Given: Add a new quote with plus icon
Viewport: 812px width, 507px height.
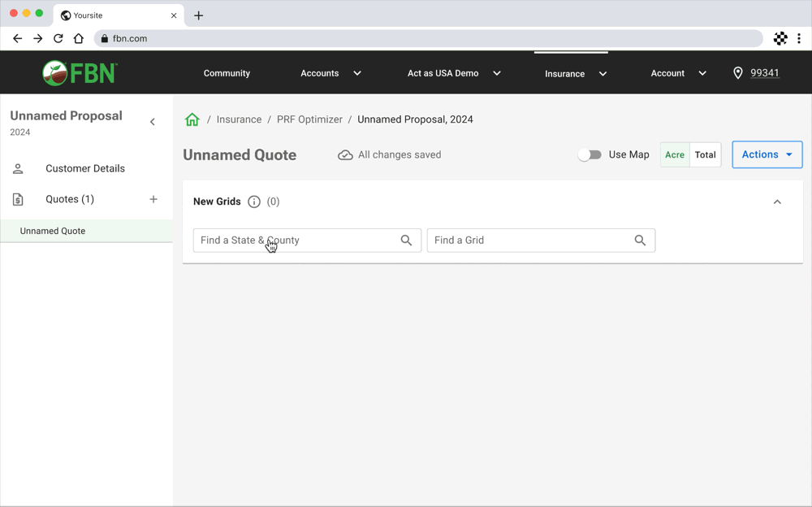Looking at the screenshot, I should (x=153, y=199).
